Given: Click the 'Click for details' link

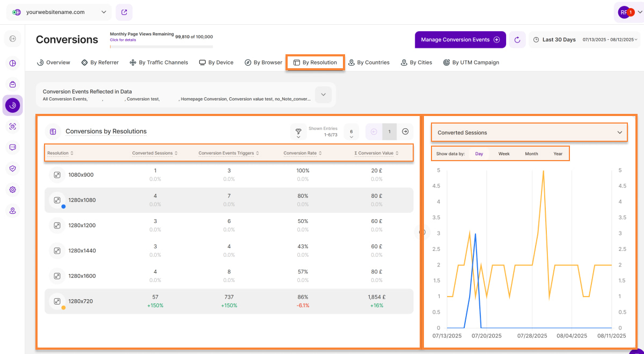Looking at the screenshot, I should pyautogui.click(x=123, y=40).
